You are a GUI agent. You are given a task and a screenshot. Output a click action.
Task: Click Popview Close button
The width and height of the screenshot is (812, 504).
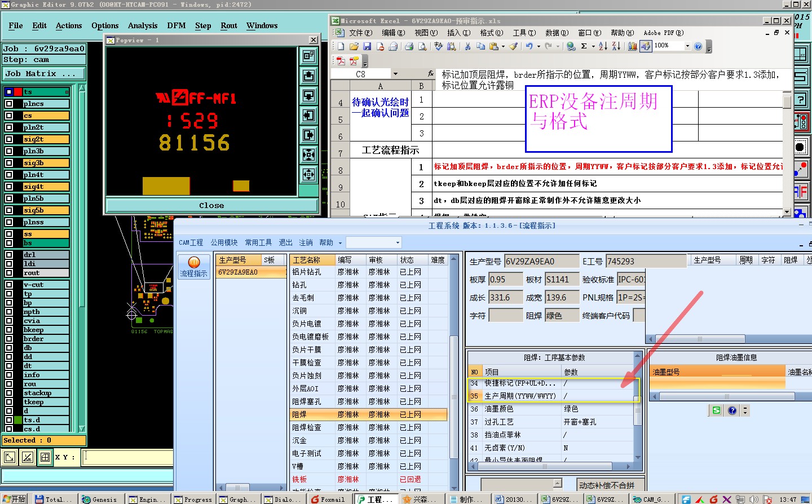click(x=211, y=206)
